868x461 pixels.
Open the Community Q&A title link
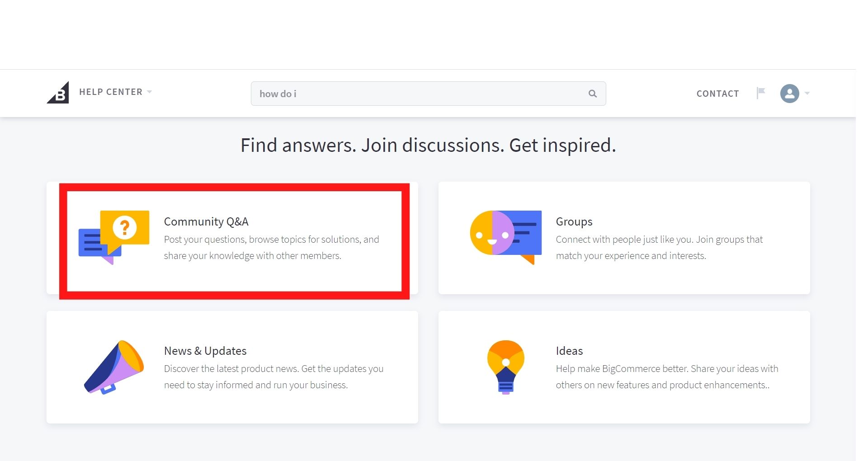coord(206,221)
